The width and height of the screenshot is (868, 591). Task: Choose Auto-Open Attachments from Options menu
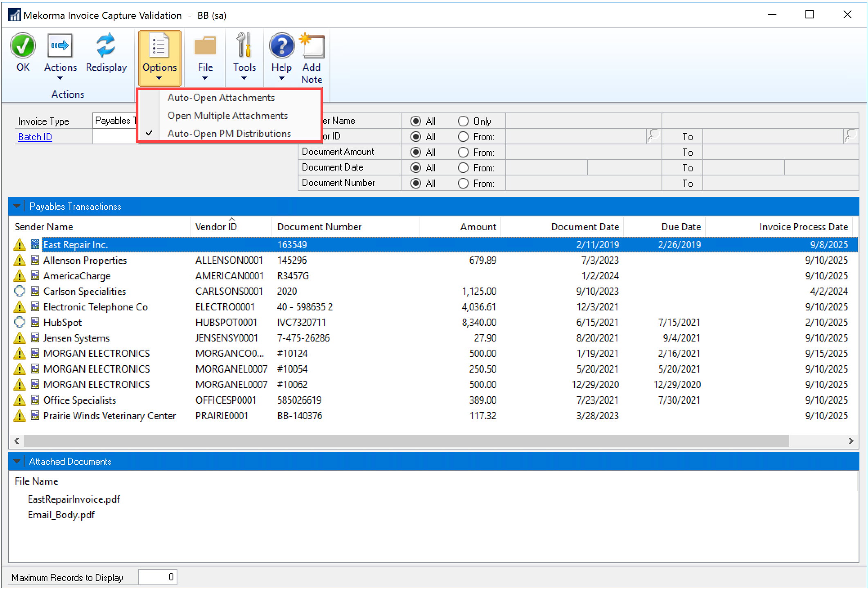221,98
